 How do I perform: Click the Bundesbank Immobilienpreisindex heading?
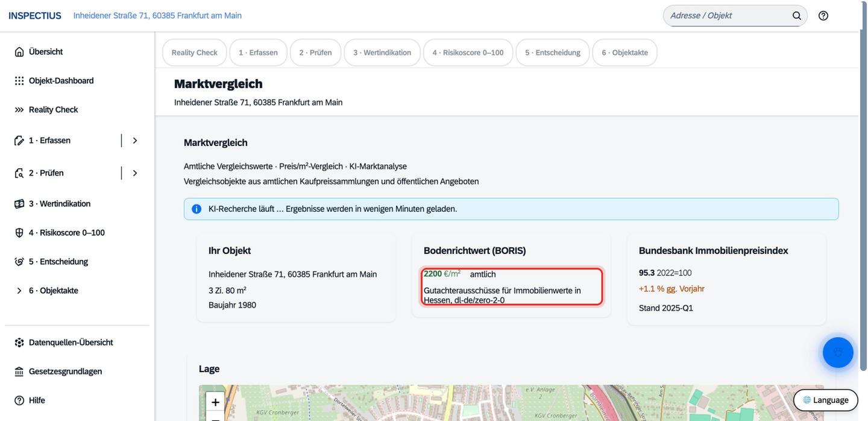click(x=714, y=250)
